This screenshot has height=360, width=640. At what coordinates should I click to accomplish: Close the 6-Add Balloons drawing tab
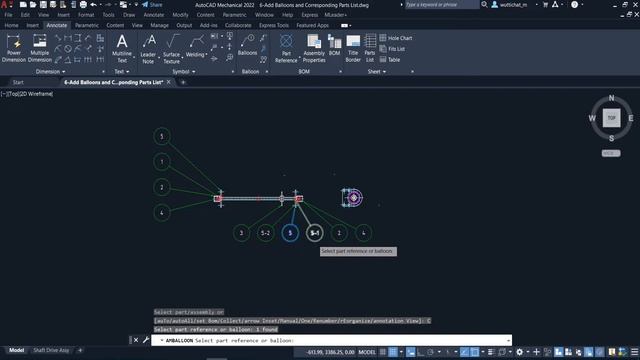[169, 82]
